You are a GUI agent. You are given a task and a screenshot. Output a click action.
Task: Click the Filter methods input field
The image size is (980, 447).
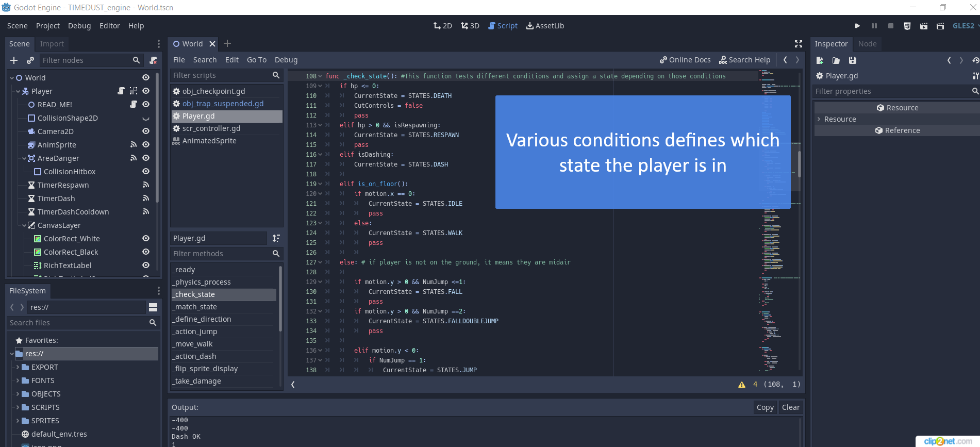226,254
